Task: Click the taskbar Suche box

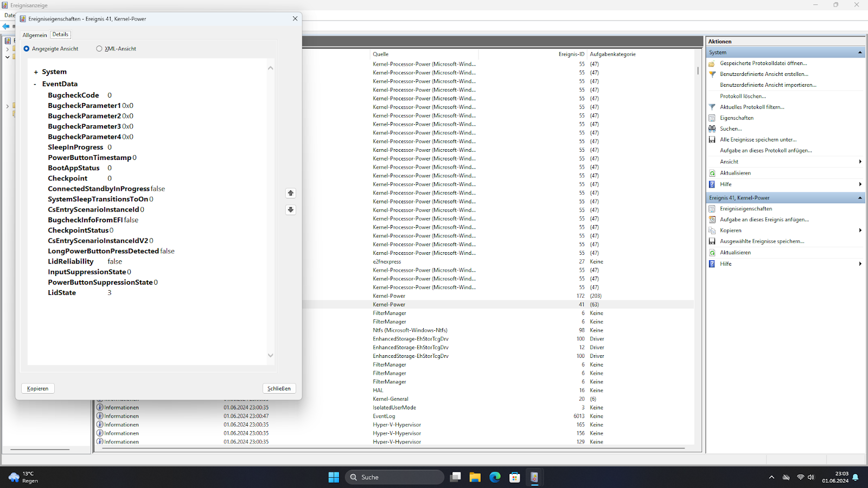Action: pos(394,477)
